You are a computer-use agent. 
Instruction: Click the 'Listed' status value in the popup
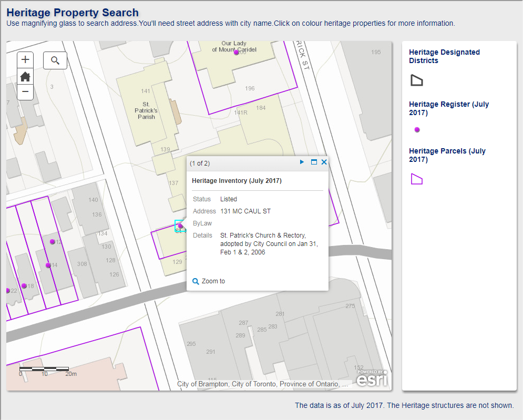(229, 199)
